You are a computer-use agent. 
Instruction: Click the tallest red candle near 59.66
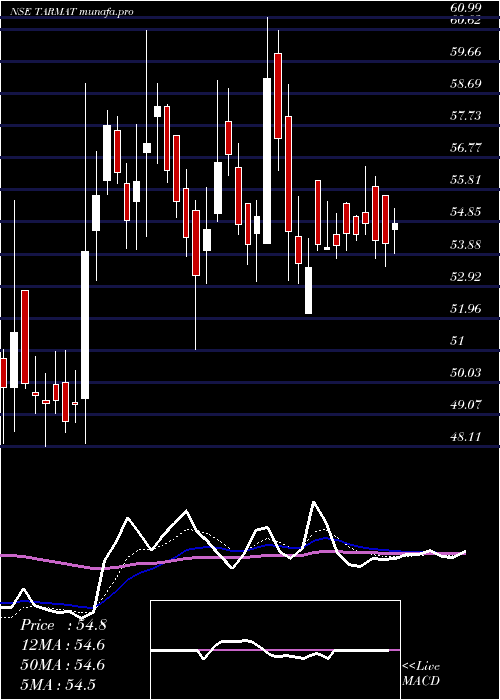[x=278, y=96]
